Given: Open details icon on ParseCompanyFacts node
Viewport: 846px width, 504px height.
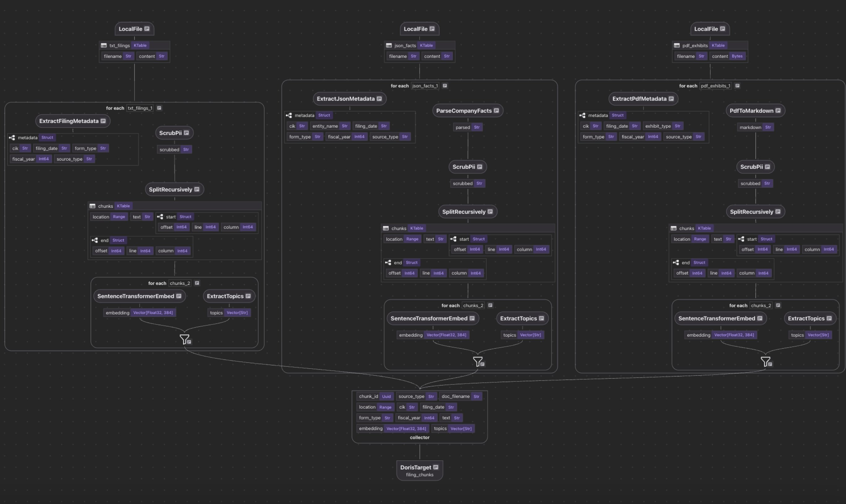Looking at the screenshot, I should 496,111.
